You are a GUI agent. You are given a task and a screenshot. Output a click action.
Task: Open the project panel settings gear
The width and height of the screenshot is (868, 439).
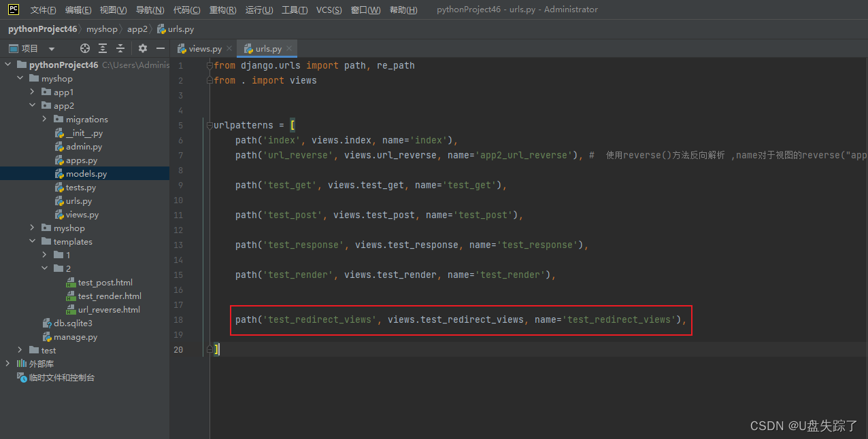click(142, 48)
